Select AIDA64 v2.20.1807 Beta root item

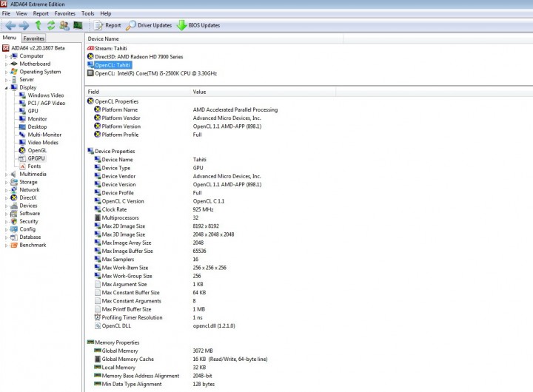(x=34, y=48)
